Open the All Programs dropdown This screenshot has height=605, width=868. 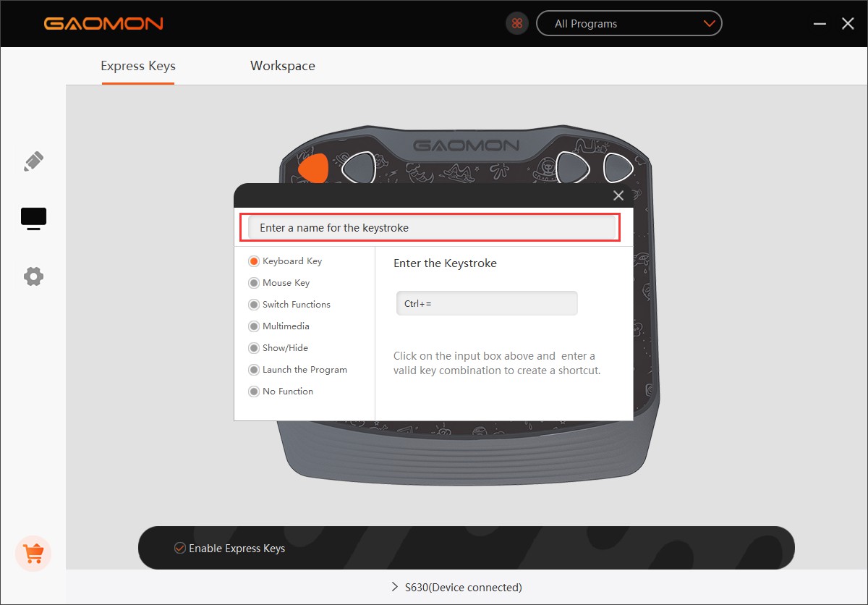click(629, 24)
